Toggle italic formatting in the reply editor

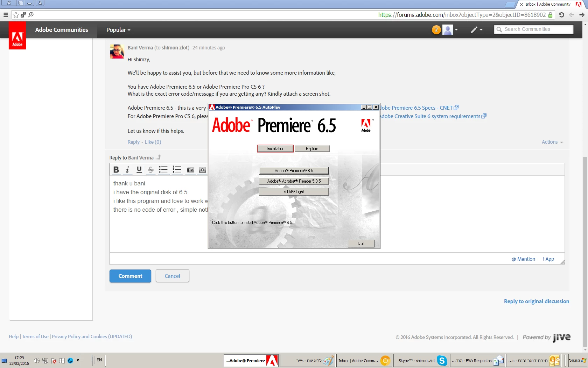tap(127, 170)
